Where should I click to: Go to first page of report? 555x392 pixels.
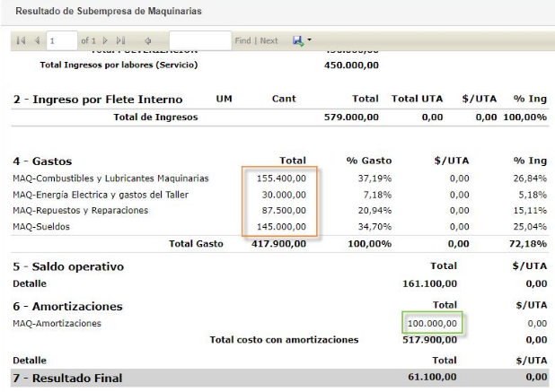coord(21,40)
